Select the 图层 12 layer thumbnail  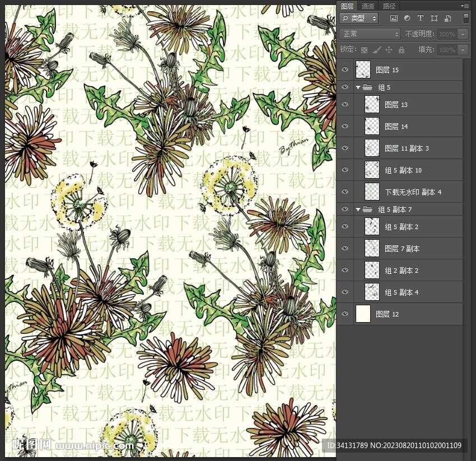click(363, 314)
